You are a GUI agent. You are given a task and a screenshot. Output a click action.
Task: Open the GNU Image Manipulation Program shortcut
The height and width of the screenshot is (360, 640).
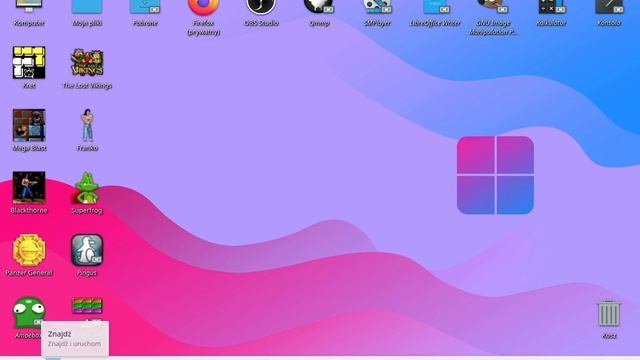coord(493,6)
